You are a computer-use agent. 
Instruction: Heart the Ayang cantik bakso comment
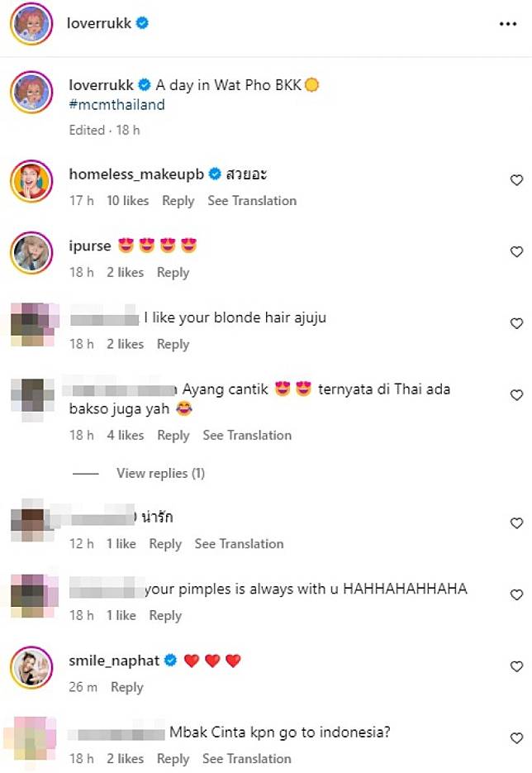pos(516,395)
